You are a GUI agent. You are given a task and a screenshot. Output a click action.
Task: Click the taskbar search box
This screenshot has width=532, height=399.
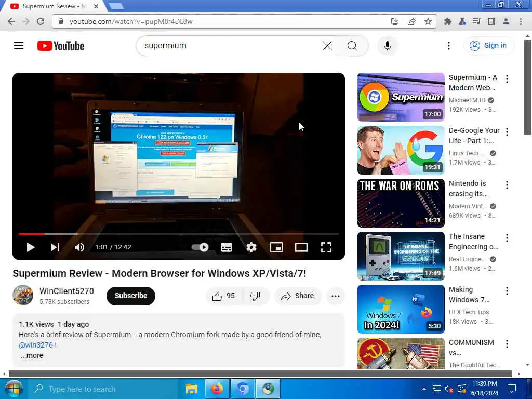(x=103, y=389)
